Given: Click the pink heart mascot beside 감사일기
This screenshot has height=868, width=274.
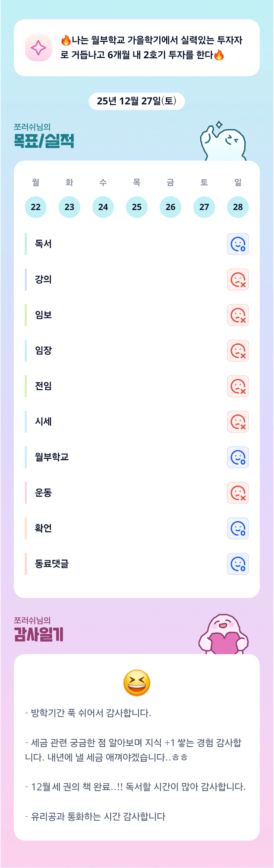Looking at the screenshot, I should (x=223, y=634).
